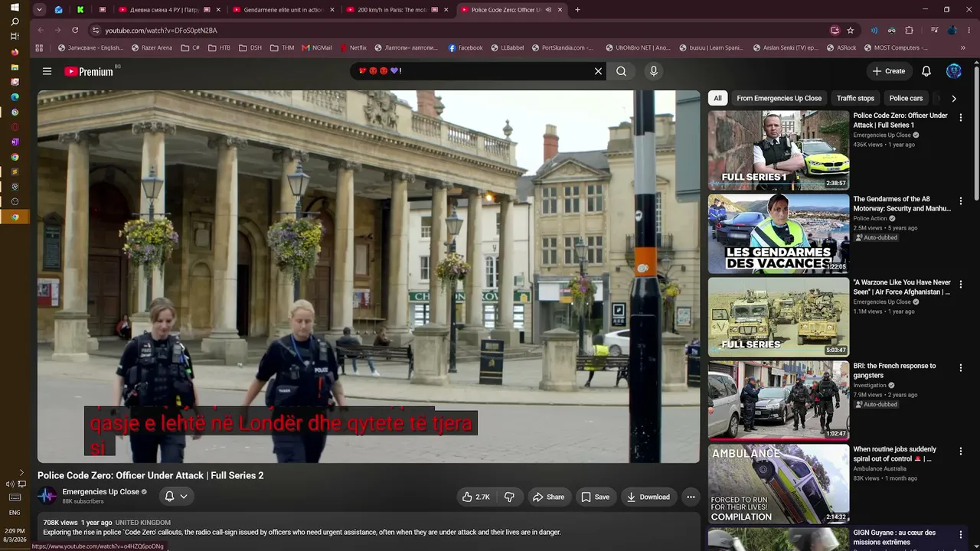The image size is (980, 551).
Task: Go to YouTube Premium home logo
Action: [x=90, y=71]
